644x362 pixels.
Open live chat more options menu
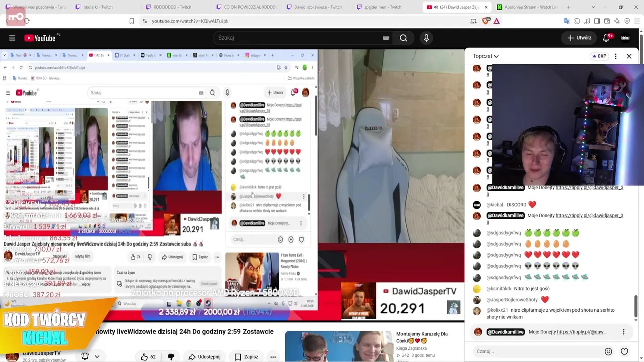point(616,56)
